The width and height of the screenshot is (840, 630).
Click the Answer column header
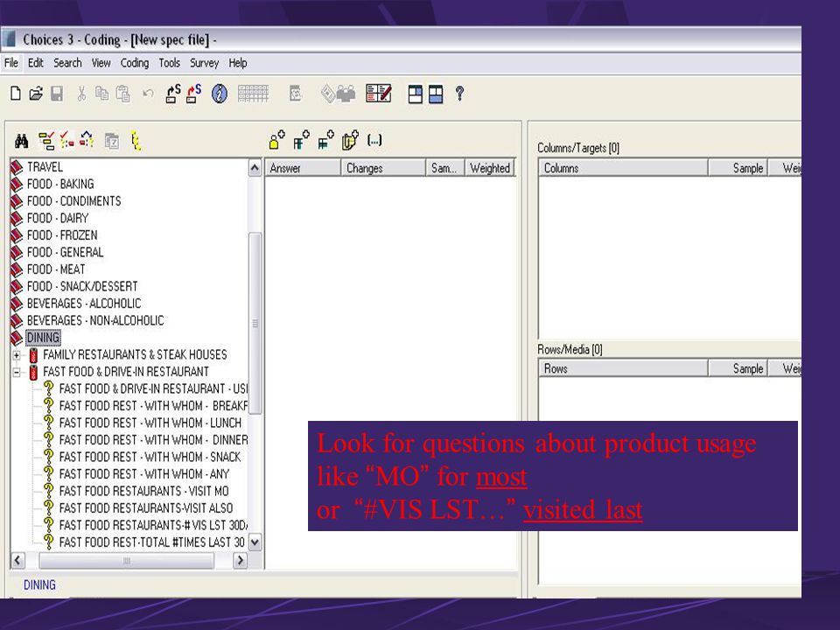304,168
